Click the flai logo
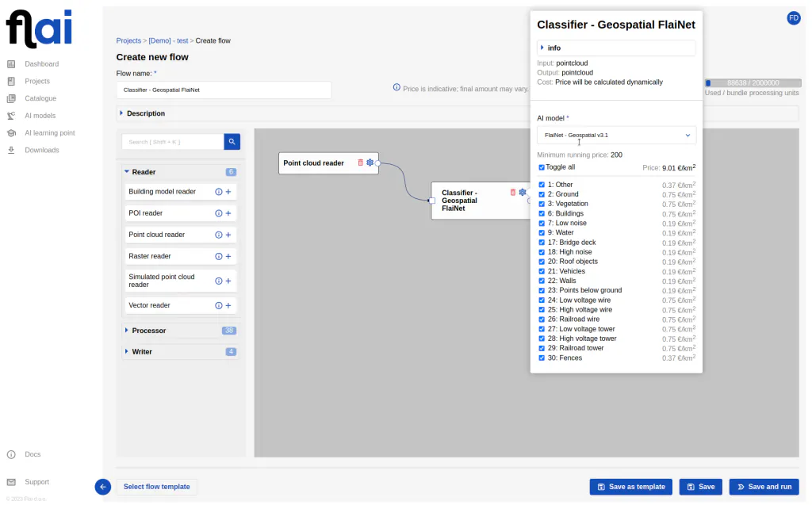Image resolution: width=812 pixels, height=505 pixels. tap(39, 29)
